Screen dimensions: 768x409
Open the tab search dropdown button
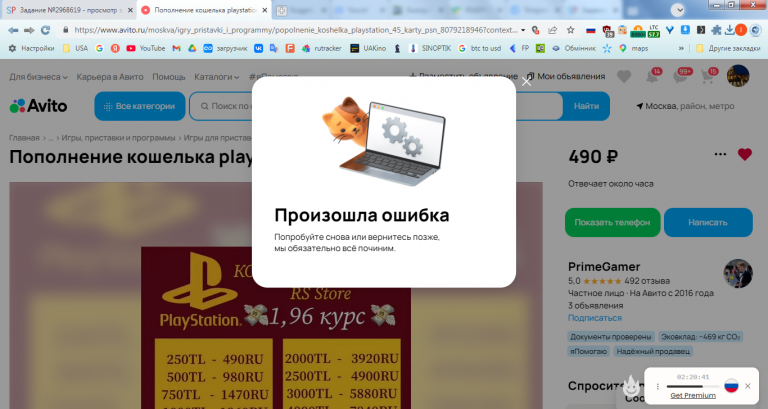(678, 10)
